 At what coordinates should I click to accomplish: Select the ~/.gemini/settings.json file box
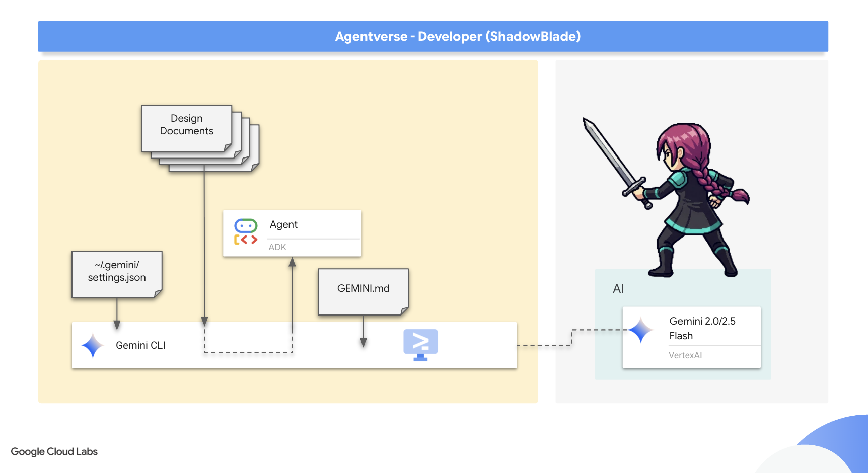pyautogui.click(x=117, y=274)
